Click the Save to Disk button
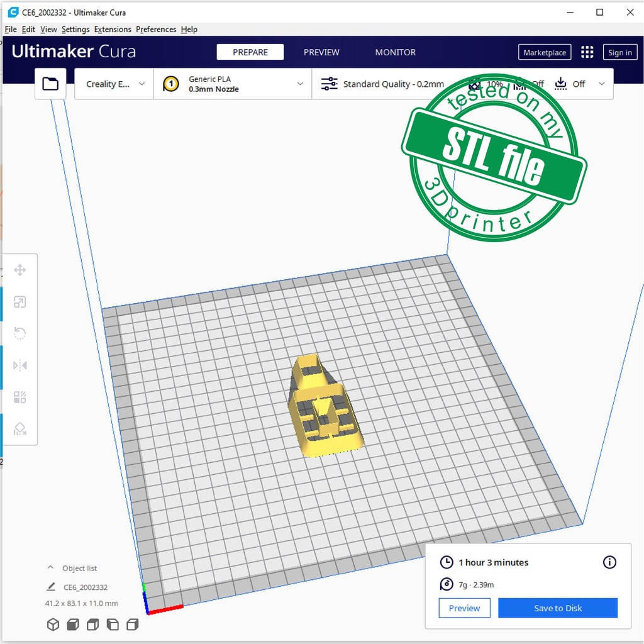The height and width of the screenshot is (644, 644). [x=558, y=608]
